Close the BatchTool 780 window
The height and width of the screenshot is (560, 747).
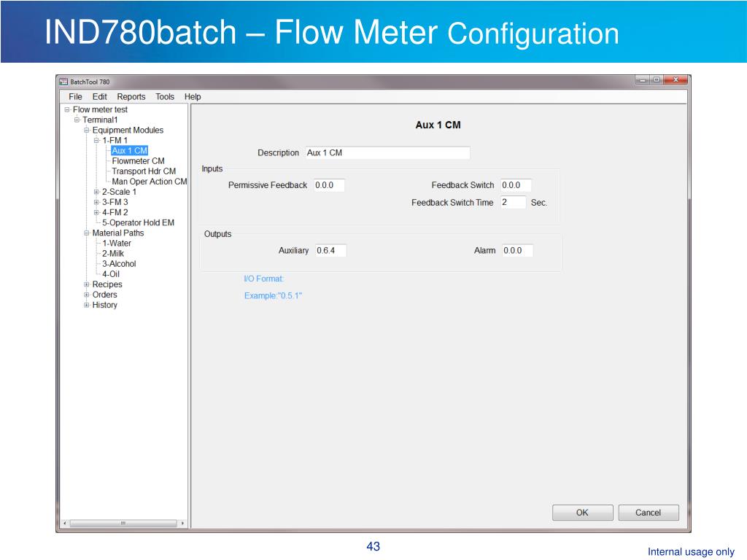click(x=676, y=80)
